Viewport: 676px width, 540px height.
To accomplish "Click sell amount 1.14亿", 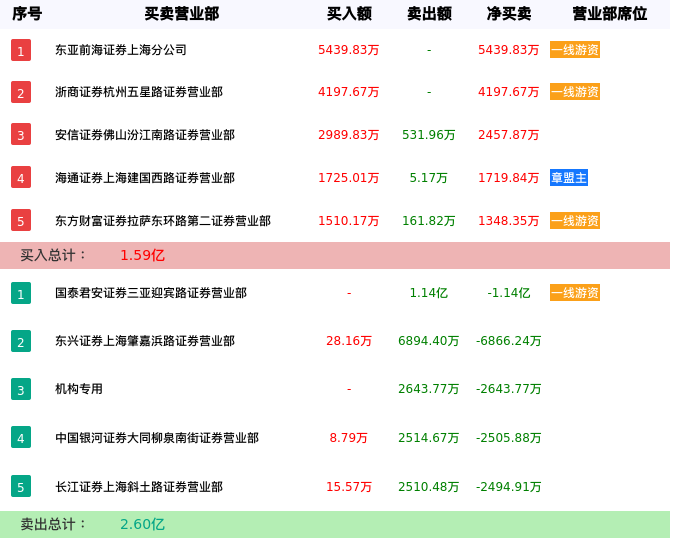I will [429, 293].
